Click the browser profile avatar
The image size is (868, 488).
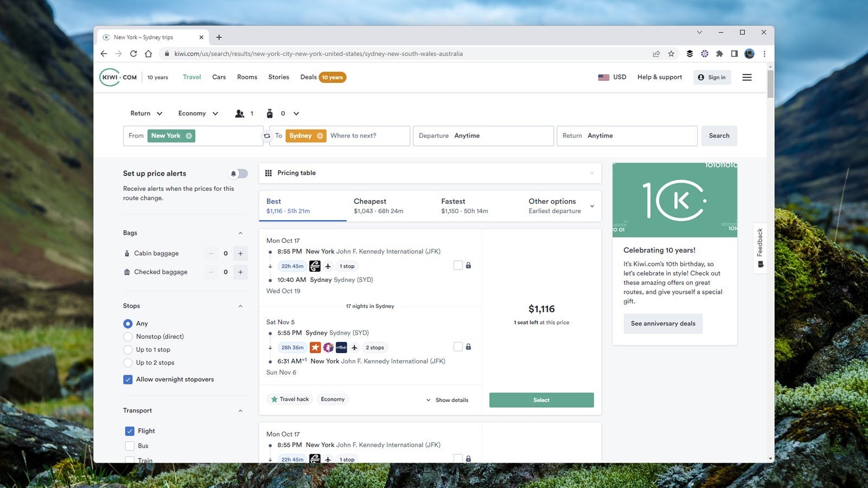coord(749,54)
